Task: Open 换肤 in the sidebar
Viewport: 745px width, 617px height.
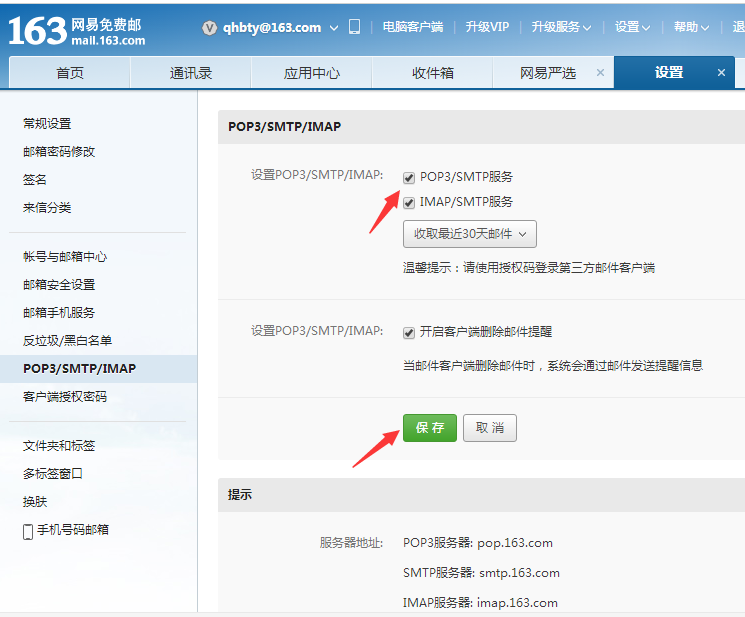Action: 35,502
